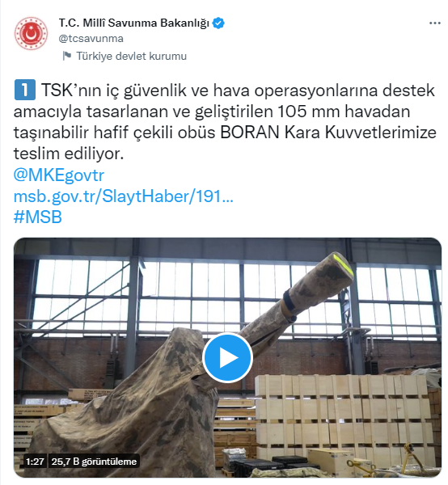
Task: Click the word BORAN in tweet
Action: click(250, 133)
